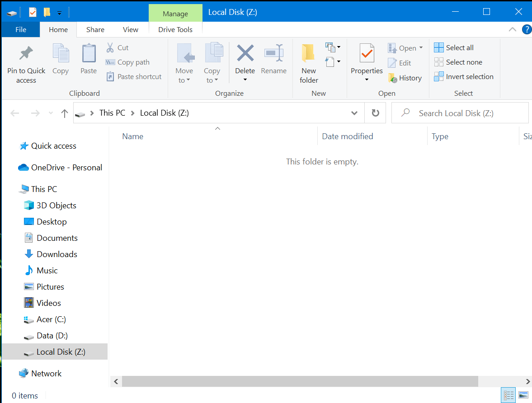Click the Refresh button beside address bar
Viewport: 532px width, 403px height.
(x=375, y=113)
